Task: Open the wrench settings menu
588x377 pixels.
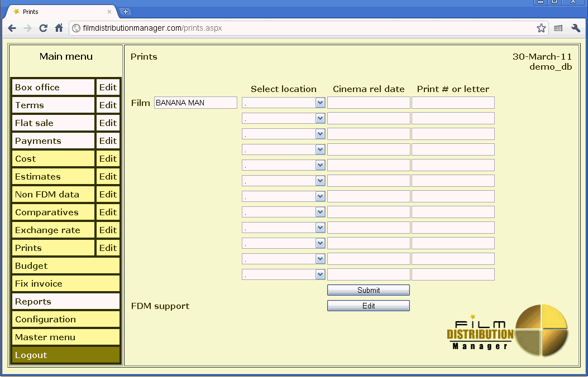Action: (x=576, y=28)
